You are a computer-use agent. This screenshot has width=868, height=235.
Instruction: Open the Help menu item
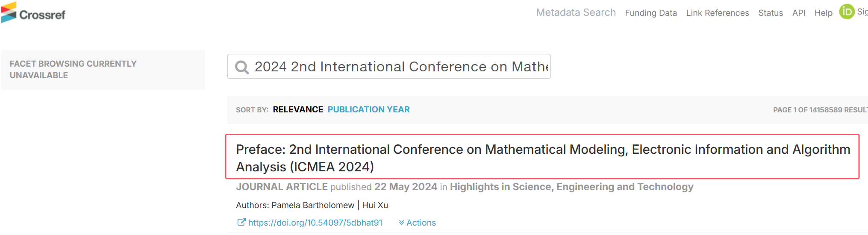pos(823,13)
